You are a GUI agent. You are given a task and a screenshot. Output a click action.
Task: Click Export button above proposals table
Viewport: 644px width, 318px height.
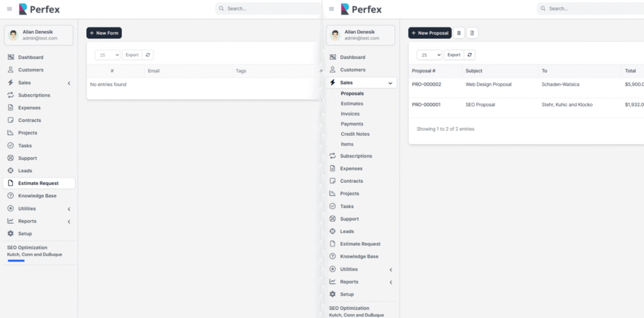454,55
